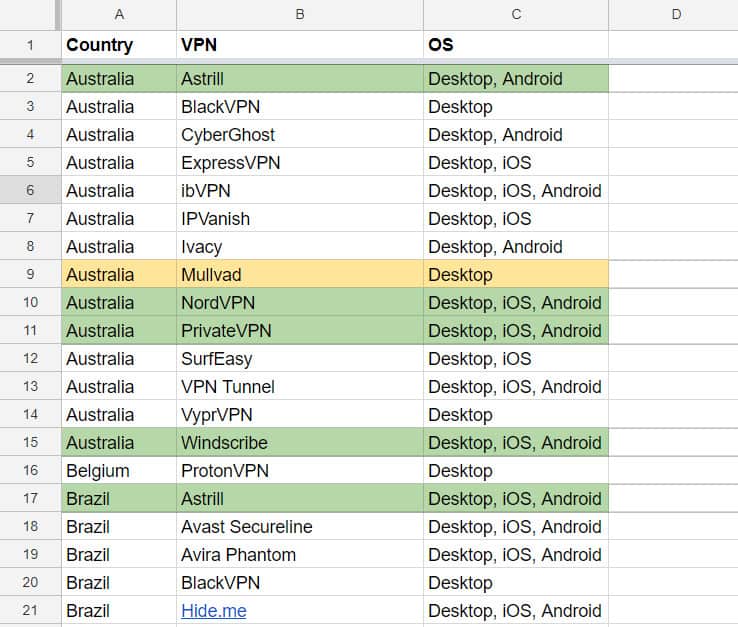Image resolution: width=738 pixels, height=627 pixels.
Task: Select column B header
Action: click(300, 15)
